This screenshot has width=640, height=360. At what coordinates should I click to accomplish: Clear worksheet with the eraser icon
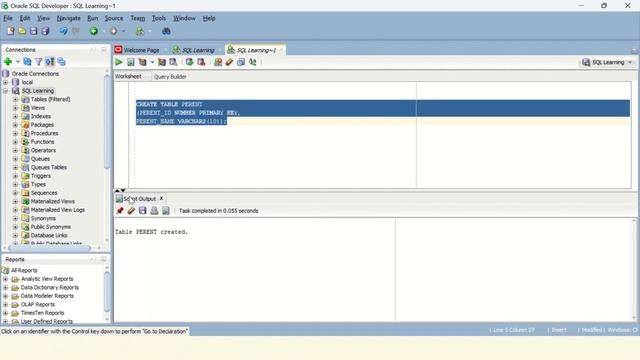[x=229, y=62]
